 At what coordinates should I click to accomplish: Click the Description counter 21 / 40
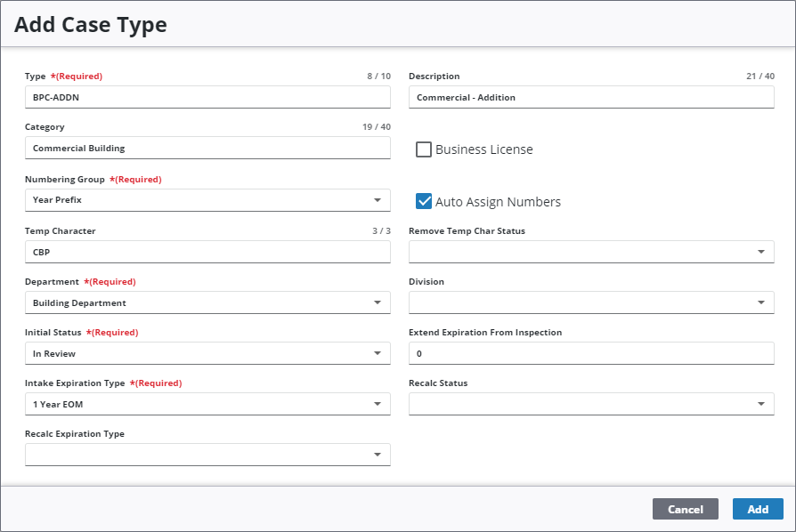click(760, 77)
